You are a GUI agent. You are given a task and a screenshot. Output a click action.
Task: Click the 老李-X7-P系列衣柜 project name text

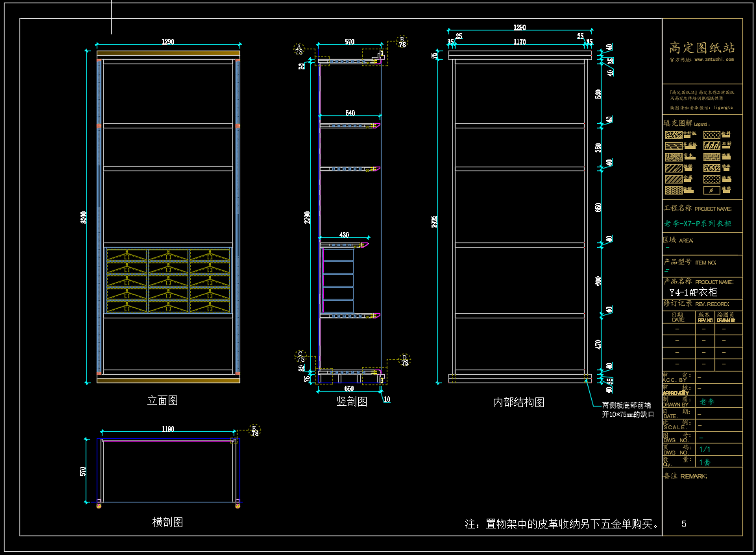698,224
